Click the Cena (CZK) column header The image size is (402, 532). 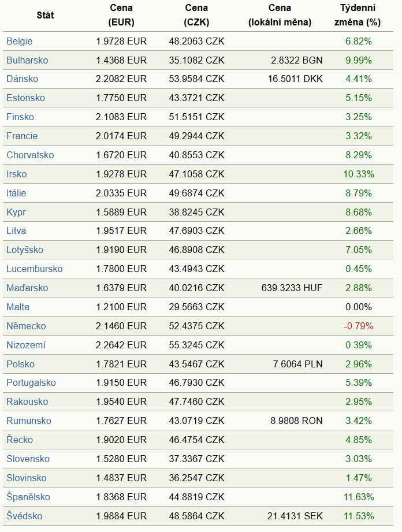pos(197,15)
